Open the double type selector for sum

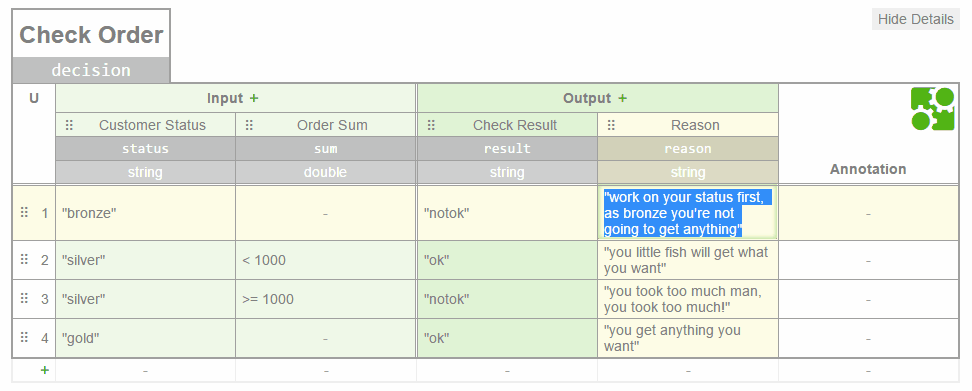click(x=325, y=172)
